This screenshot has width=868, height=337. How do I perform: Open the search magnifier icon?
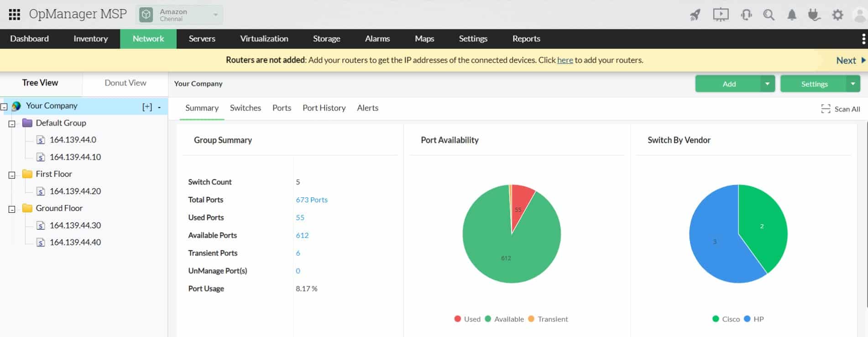coord(769,15)
